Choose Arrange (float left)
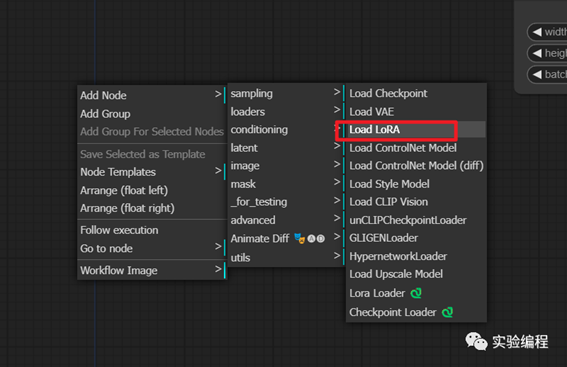 152,190
